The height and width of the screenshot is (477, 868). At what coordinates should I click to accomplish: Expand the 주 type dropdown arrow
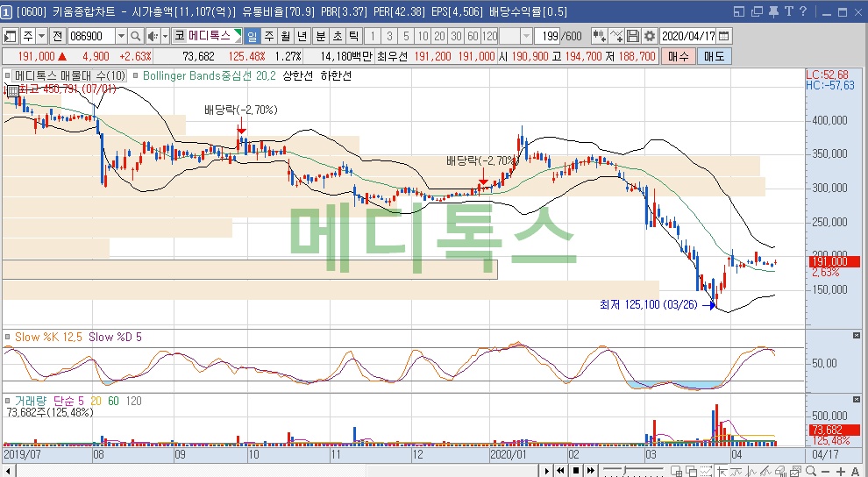click(41, 37)
